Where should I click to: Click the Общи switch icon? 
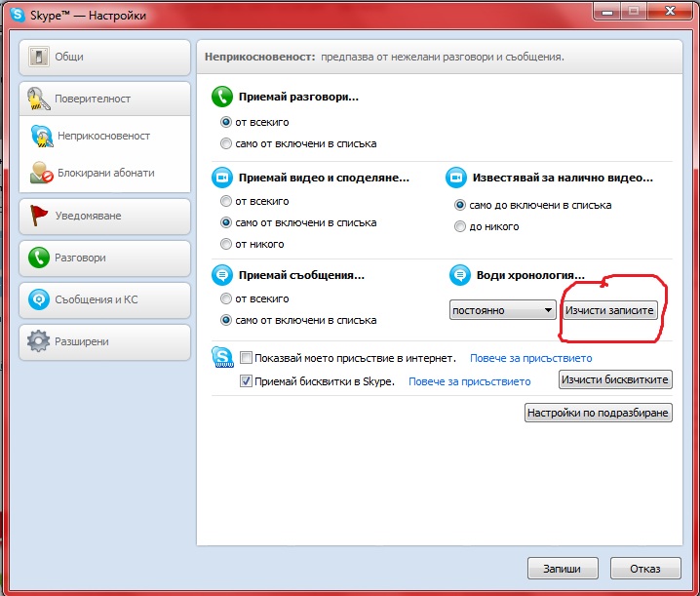coord(39,57)
